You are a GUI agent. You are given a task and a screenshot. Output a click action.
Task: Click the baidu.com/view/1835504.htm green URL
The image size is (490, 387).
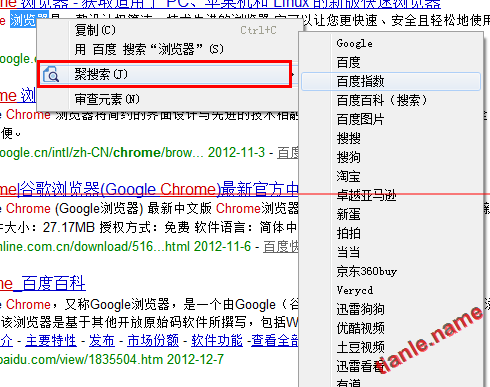82,360
